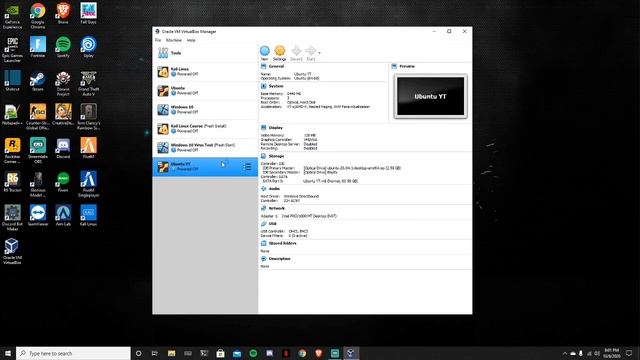Show hidden tray icons chevron
The height and width of the screenshot is (360, 640).
tap(565, 353)
